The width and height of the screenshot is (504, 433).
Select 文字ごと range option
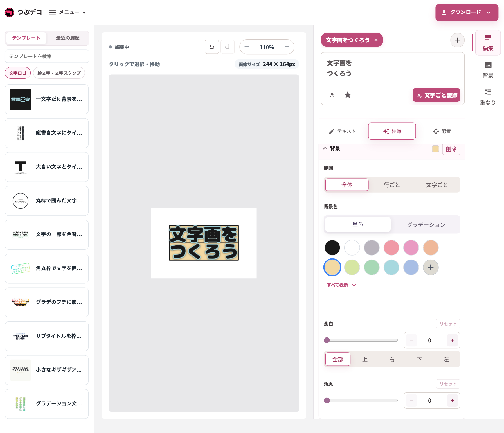click(437, 185)
